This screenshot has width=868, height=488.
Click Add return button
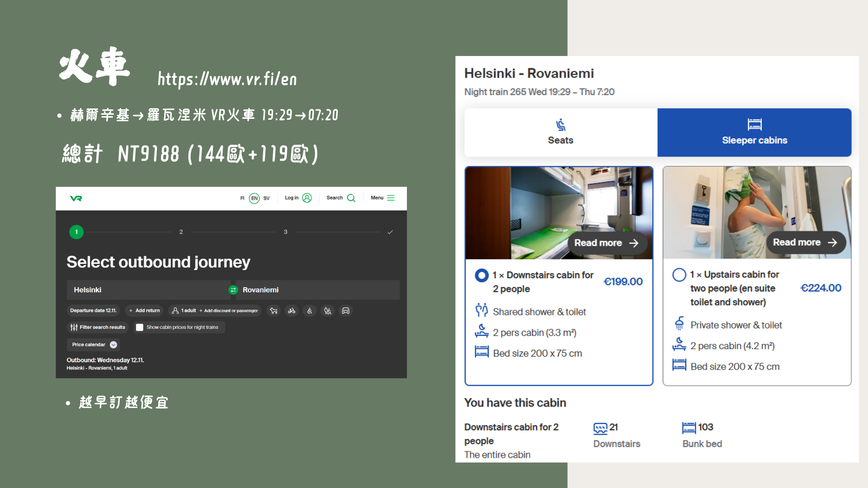click(145, 311)
